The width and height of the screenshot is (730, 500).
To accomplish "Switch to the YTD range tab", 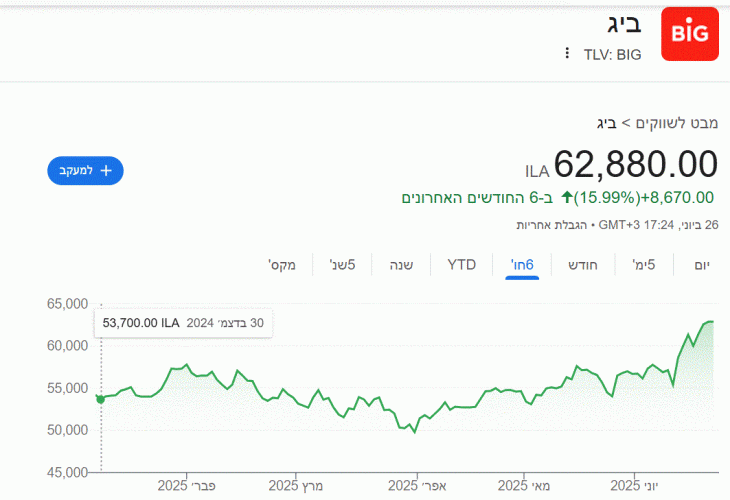I will [461, 265].
